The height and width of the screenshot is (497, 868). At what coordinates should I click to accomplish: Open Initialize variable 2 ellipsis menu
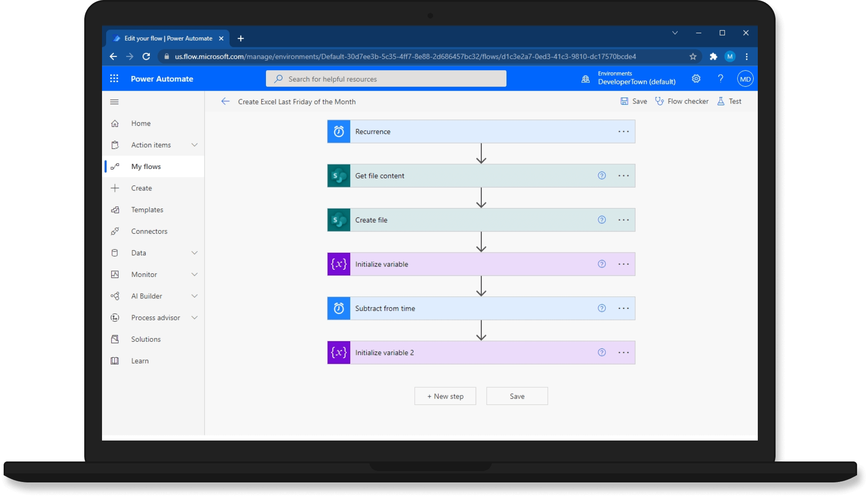(623, 353)
